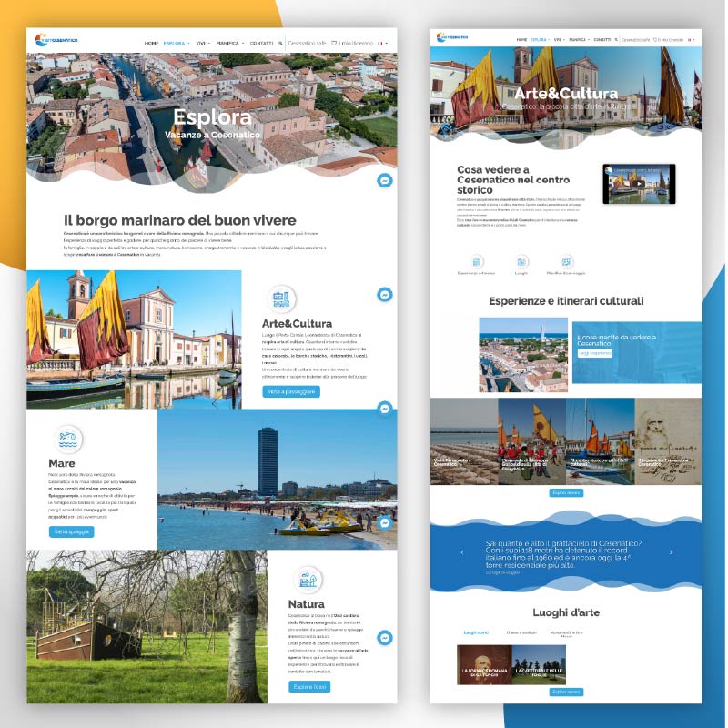Open CONTATTI on Arte&Cultura page

(602, 40)
